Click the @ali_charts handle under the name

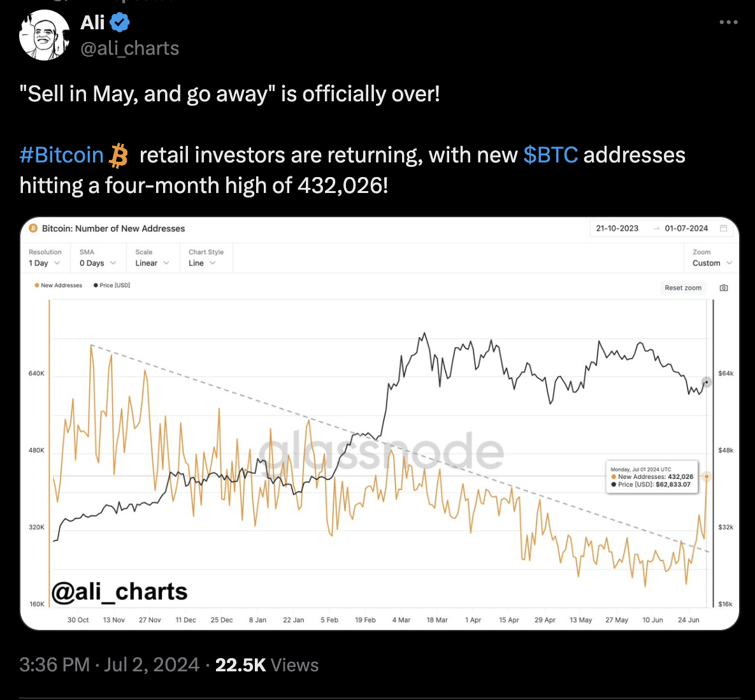129,48
